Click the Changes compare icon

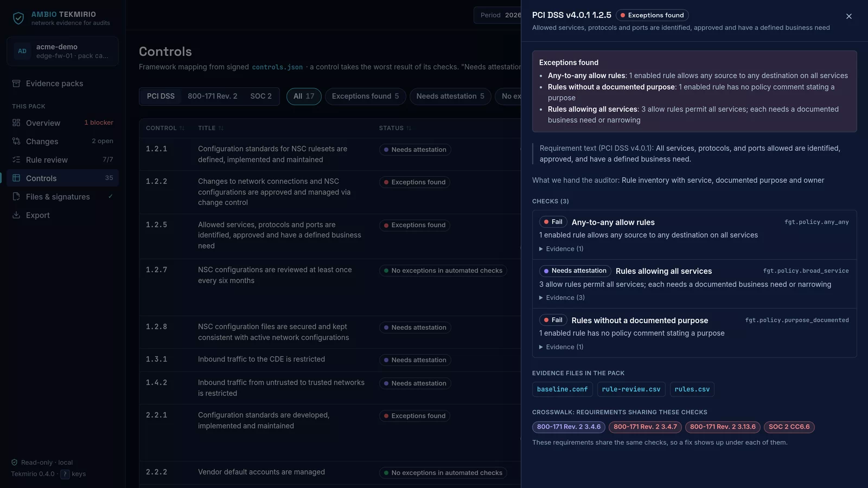point(16,142)
